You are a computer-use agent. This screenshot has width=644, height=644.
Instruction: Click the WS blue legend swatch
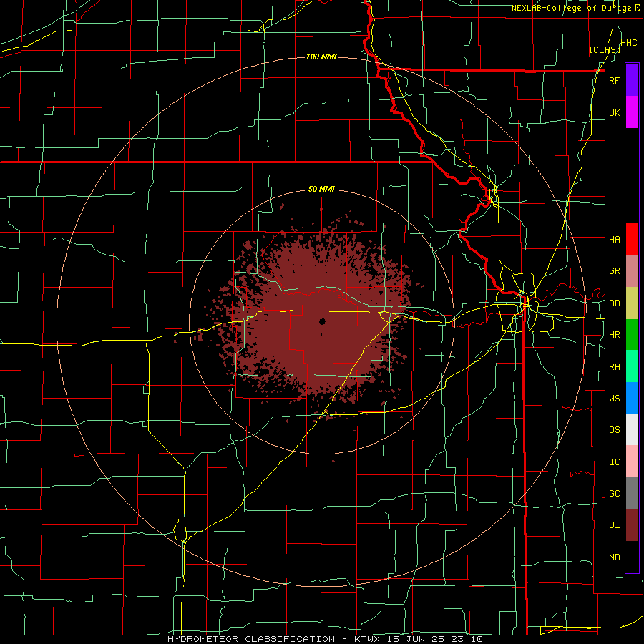tap(632, 398)
